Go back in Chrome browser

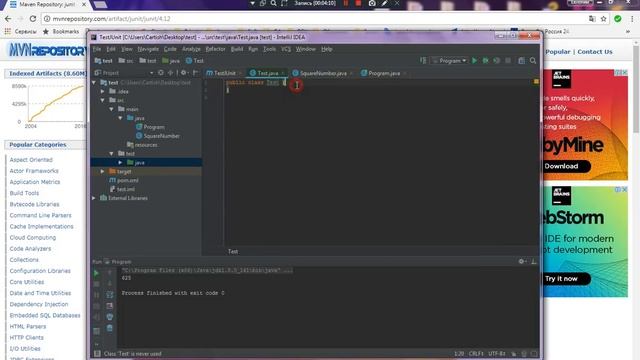pyautogui.click(x=8, y=19)
